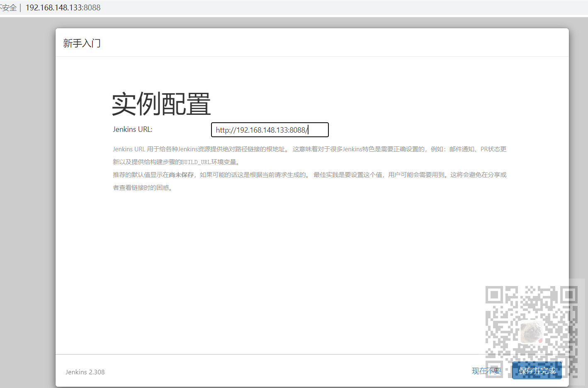
Task: Click the description paragraph beginning "Jenkins URL 用于"
Action: 310,155
